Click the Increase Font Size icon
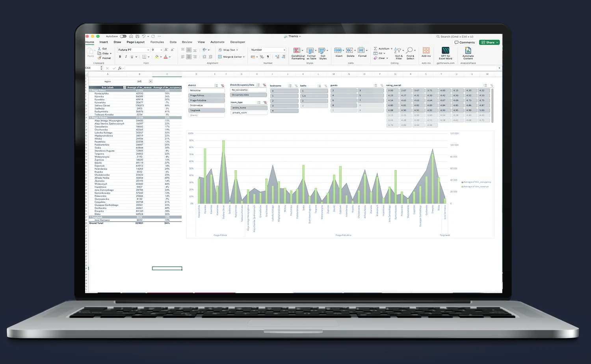The height and width of the screenshot is (364, 591). pos(166,50)
